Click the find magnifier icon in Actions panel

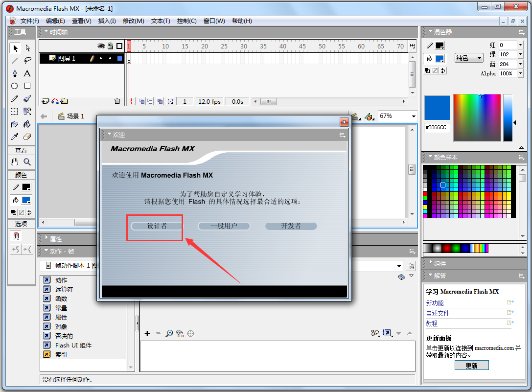tap(169, 333)
